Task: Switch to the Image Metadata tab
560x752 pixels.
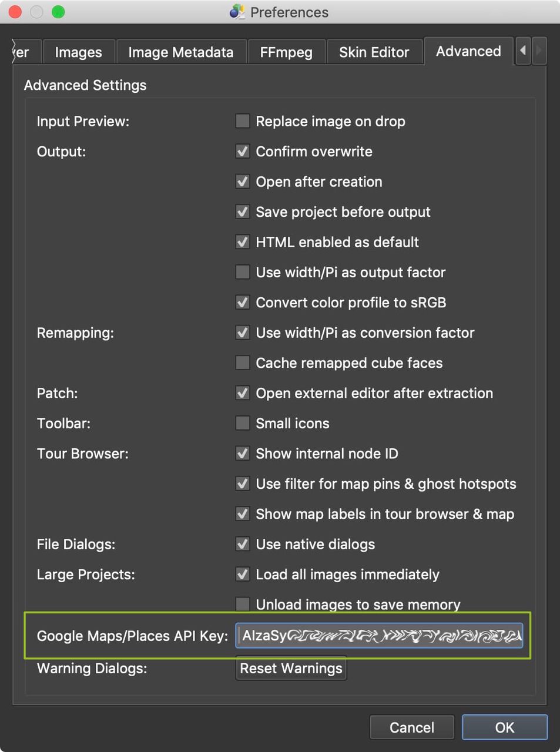Action: (x=180, y=52)
